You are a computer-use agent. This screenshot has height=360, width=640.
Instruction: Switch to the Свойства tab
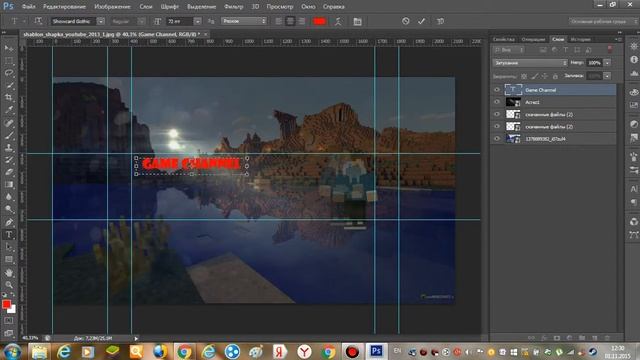[504, 39]
